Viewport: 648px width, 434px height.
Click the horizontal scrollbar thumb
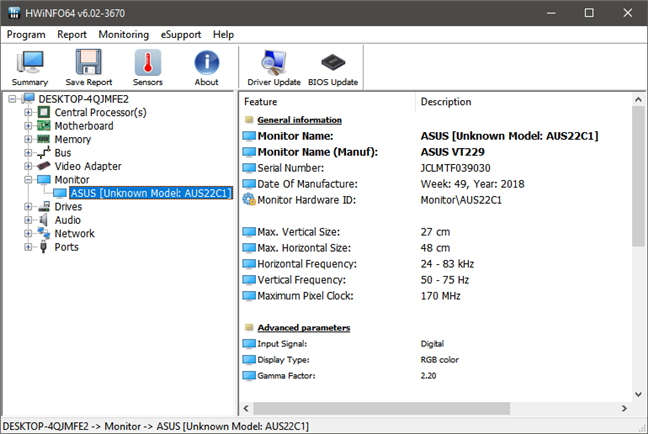(381, 408)
